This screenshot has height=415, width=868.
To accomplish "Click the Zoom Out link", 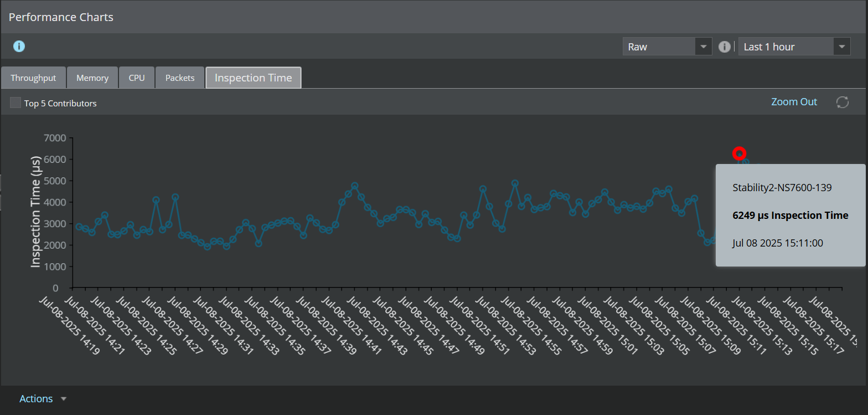I will (x=794, y=102).
